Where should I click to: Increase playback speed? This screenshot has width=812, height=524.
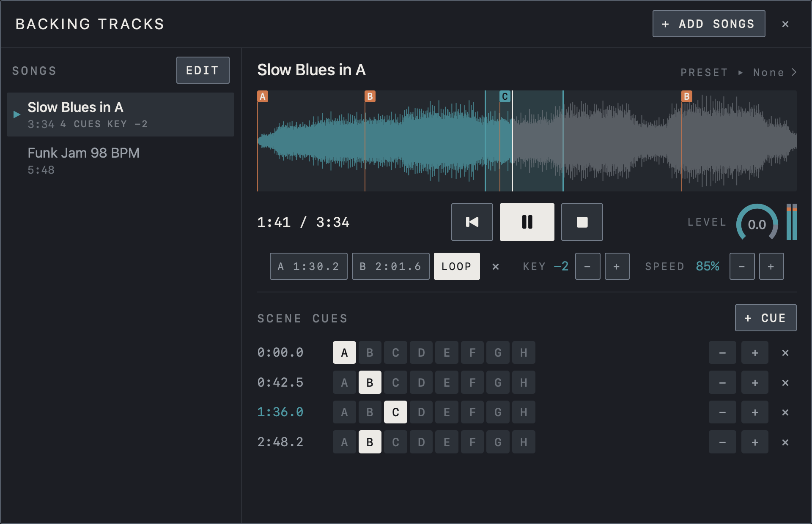coord(771,266)
